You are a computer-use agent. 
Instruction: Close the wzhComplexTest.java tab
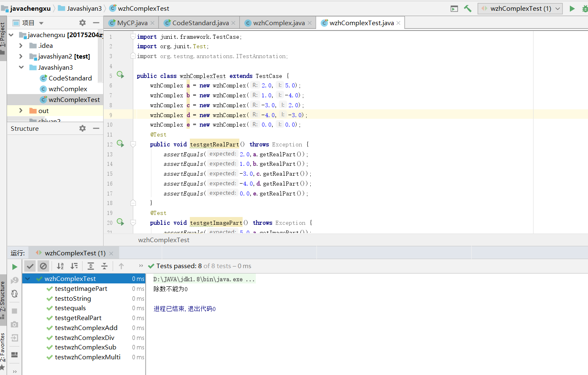click(399, 23)
